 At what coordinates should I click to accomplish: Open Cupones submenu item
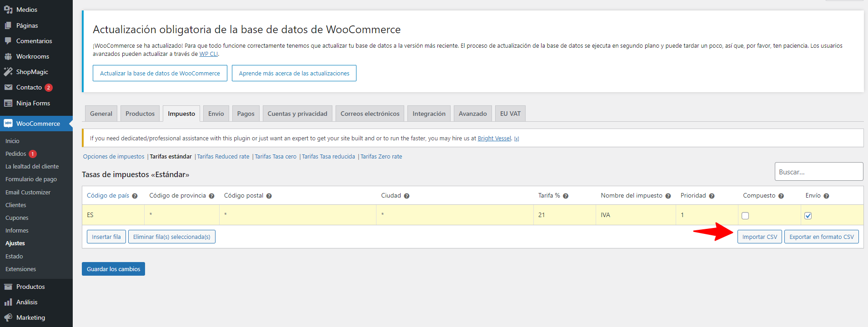click(x=17, y=218)
